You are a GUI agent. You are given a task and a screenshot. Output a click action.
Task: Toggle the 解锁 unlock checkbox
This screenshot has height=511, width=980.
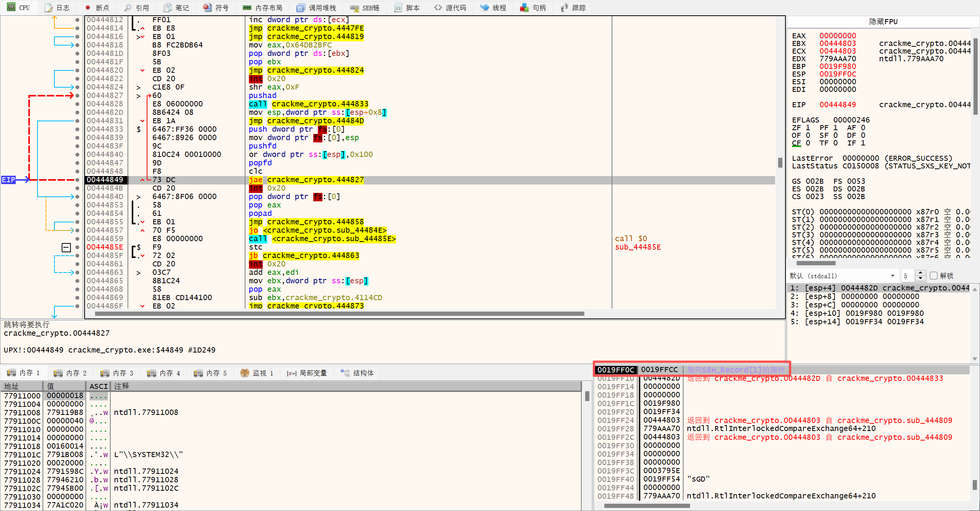pos(933,276)
